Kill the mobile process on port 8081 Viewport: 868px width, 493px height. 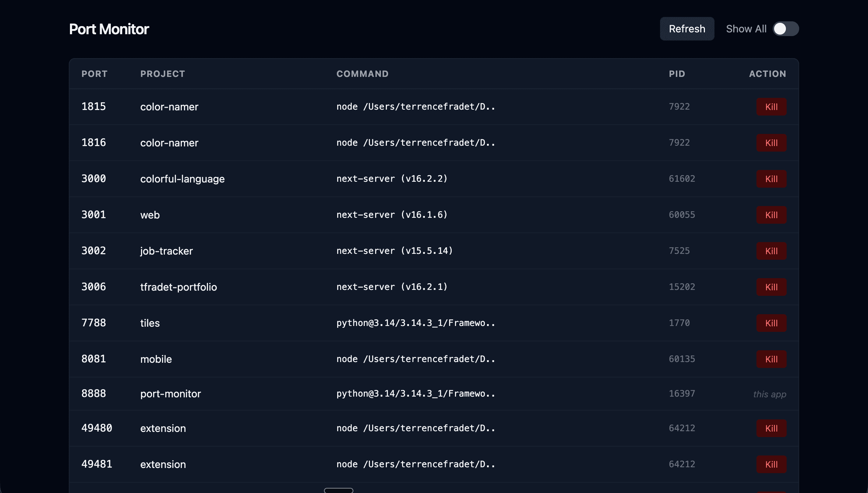[x=772, y=359]
